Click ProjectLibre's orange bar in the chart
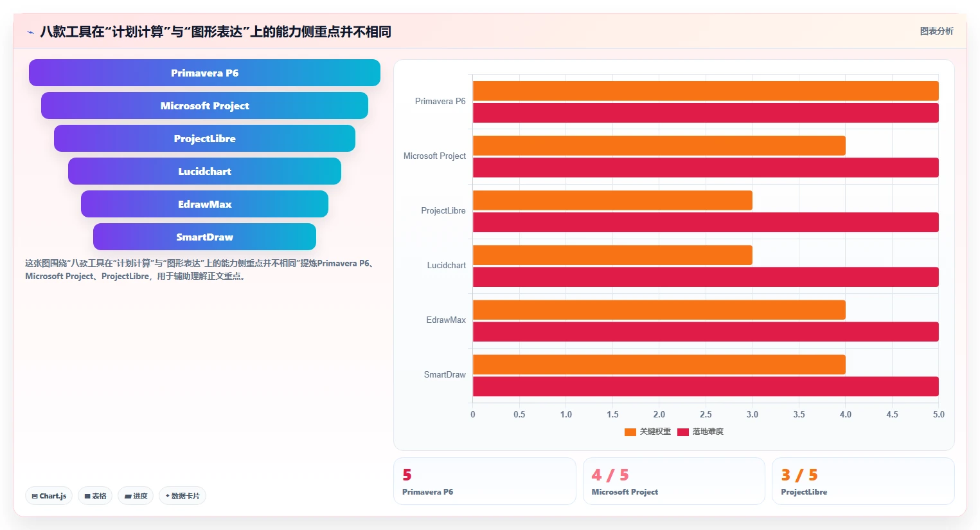 coord(612,200)
